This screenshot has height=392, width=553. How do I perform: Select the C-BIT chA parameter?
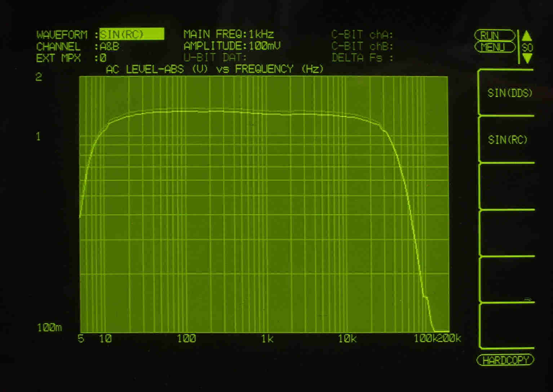pyautogui.click(x=362, y=35)
